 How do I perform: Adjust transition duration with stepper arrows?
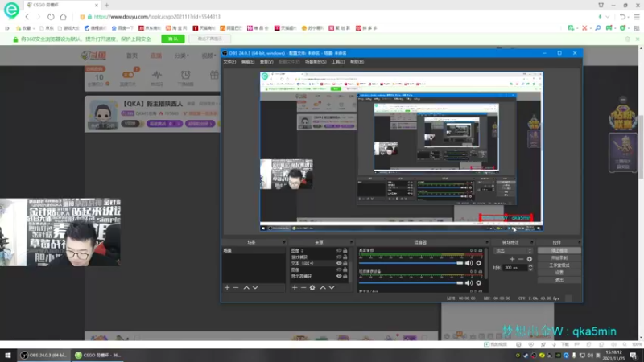530,268
